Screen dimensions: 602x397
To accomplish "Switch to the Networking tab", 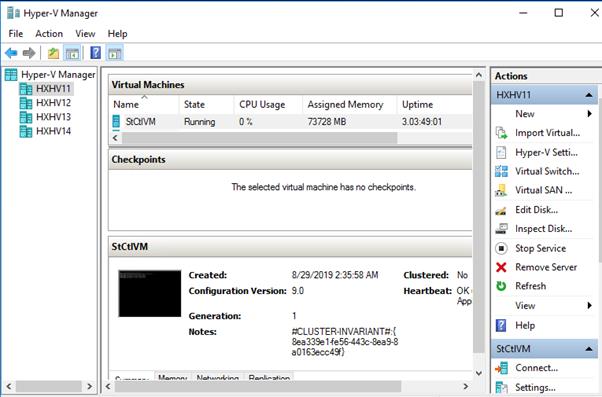I will coord(218,377).
